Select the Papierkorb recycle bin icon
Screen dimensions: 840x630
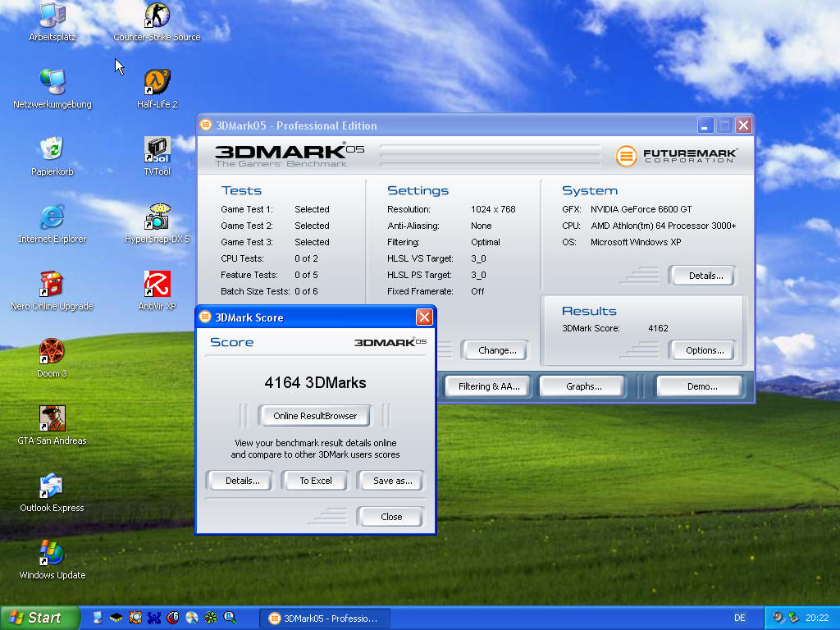[x=52, y=156]
